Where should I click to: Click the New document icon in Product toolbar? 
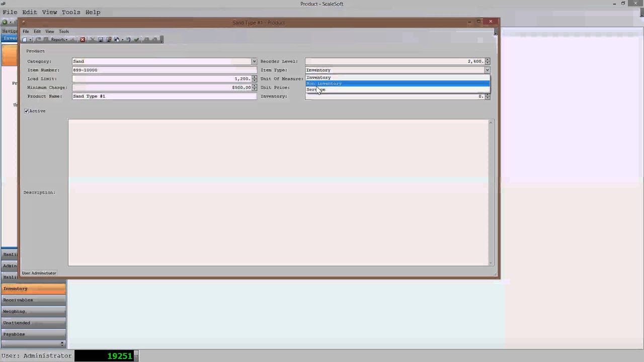point(25,39)
